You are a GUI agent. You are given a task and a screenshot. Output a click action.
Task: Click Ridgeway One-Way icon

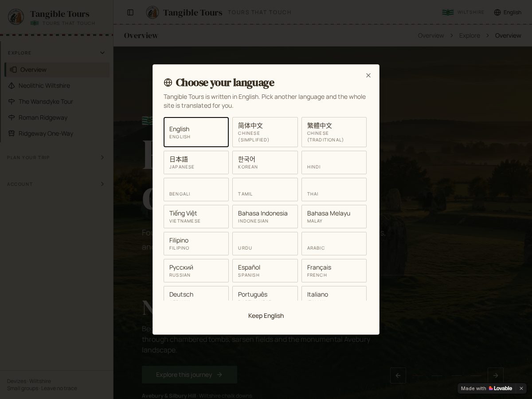coord(12,133)
